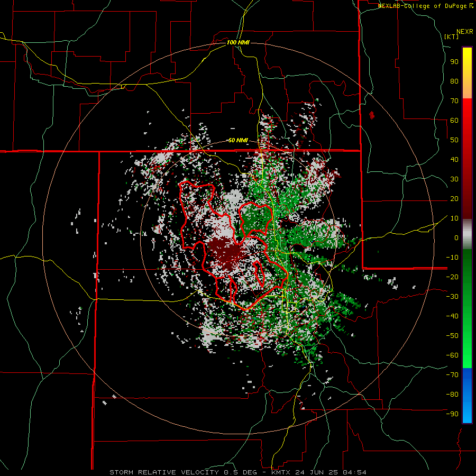Click the -10 value on the velocity scale
The height and width of the screenshot is (476, 476).
point(452,258)
